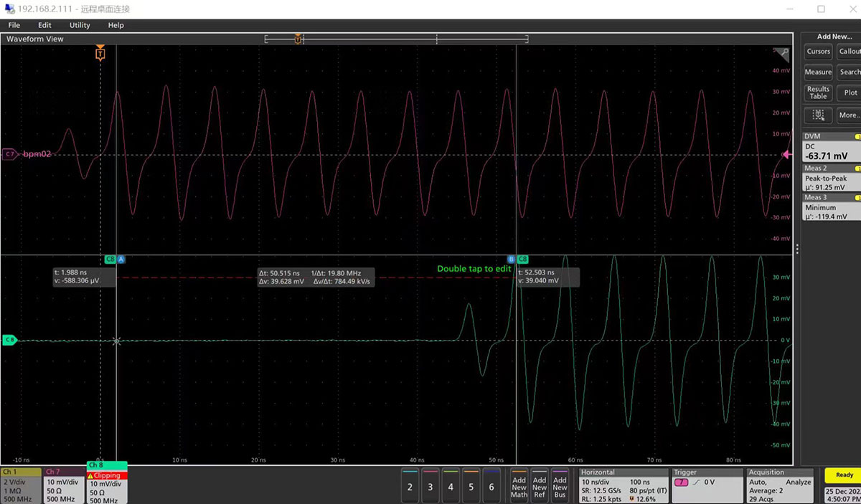The height and width of the screenshot is (504, 861).
Task: Click the zoom box selection icon
Action: [818, 115]
